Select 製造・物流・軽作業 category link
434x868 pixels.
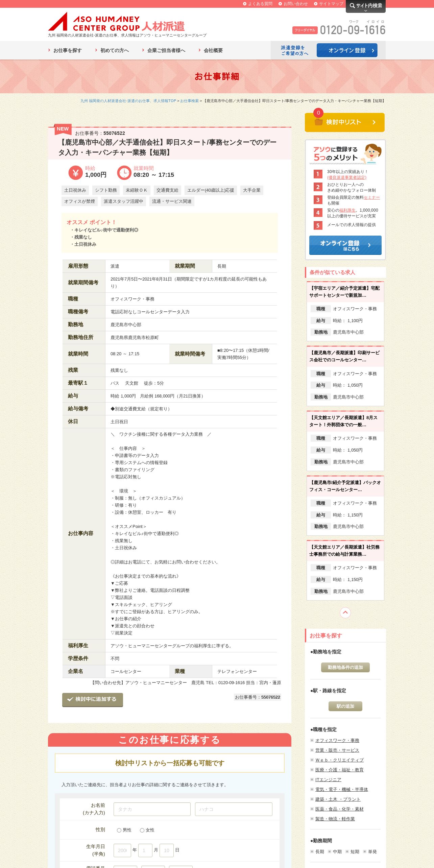pyautogui.click(x=335, y=819)
